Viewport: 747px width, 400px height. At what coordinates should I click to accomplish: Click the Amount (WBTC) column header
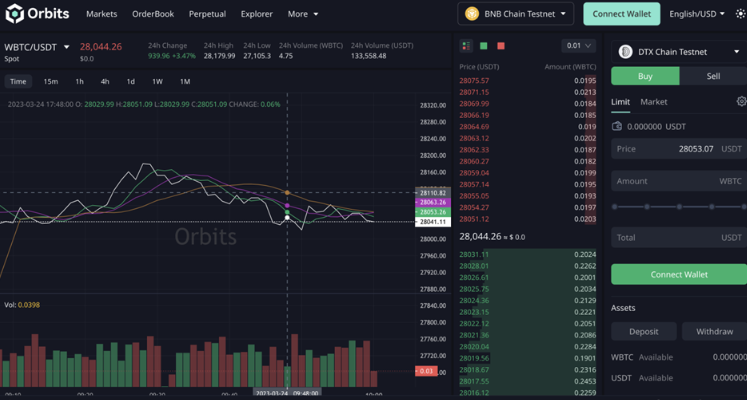[570, 67]
